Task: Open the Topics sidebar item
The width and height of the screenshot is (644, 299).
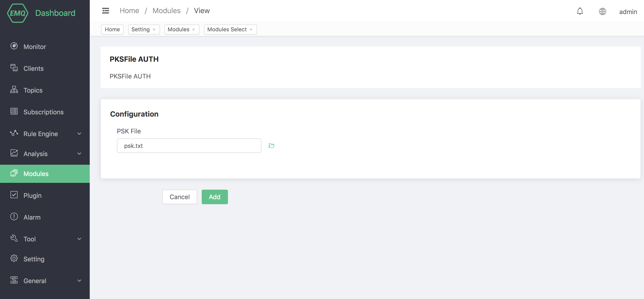Action: point(33,90)
